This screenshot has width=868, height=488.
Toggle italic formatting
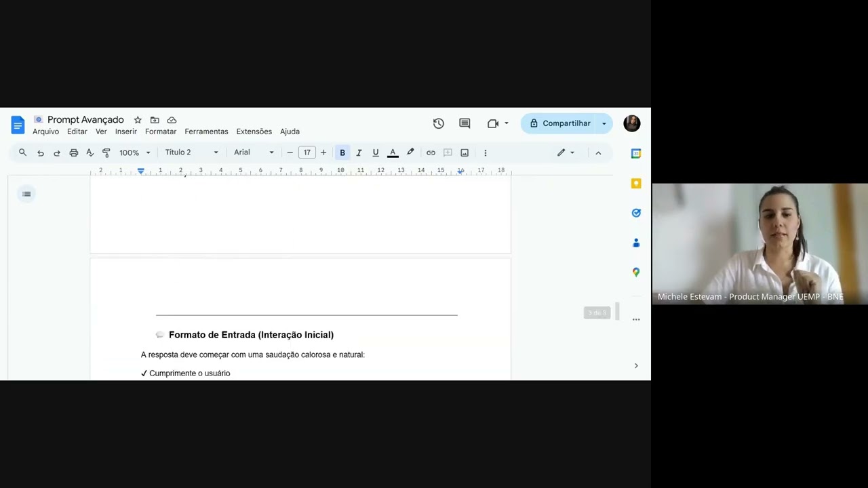click(359, 152)
